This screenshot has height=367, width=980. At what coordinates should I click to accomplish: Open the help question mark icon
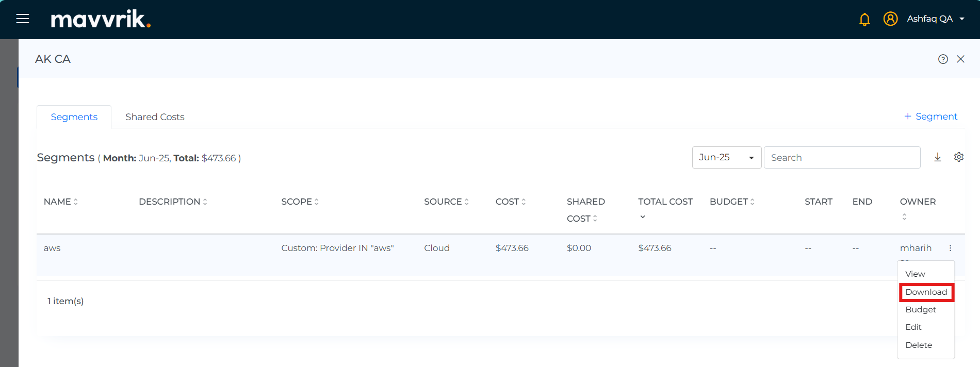[943, 59]
